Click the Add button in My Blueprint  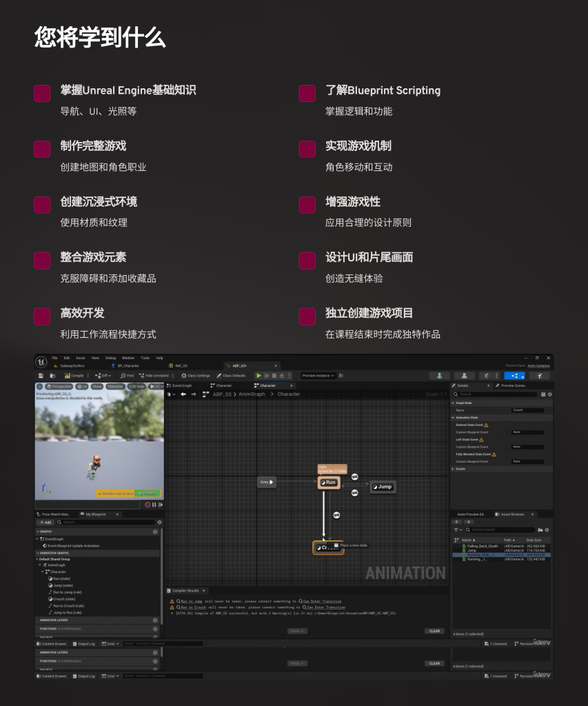[x=45, y=523]
